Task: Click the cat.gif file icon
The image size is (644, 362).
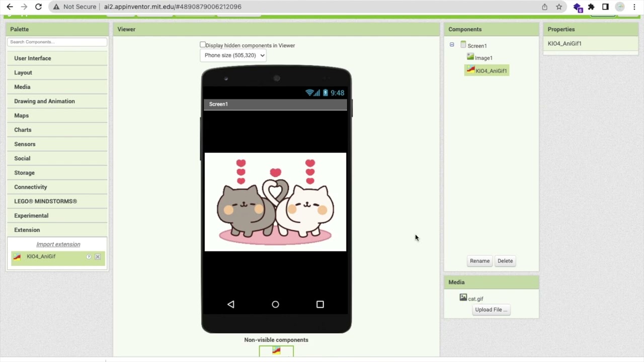Action: pos(463,298)
